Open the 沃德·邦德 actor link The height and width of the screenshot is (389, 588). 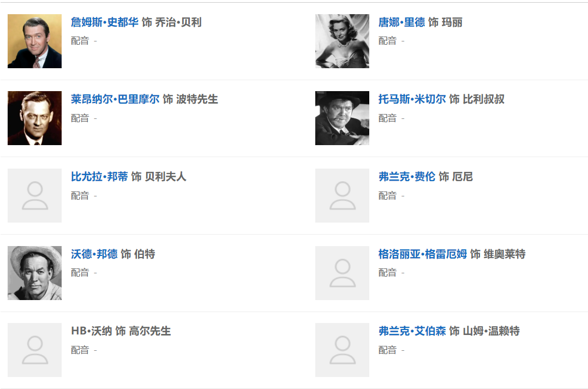[94, 254]
